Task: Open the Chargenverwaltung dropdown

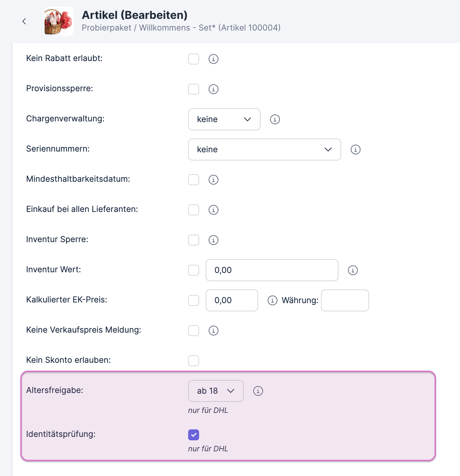Action: (x=224, y=119)
